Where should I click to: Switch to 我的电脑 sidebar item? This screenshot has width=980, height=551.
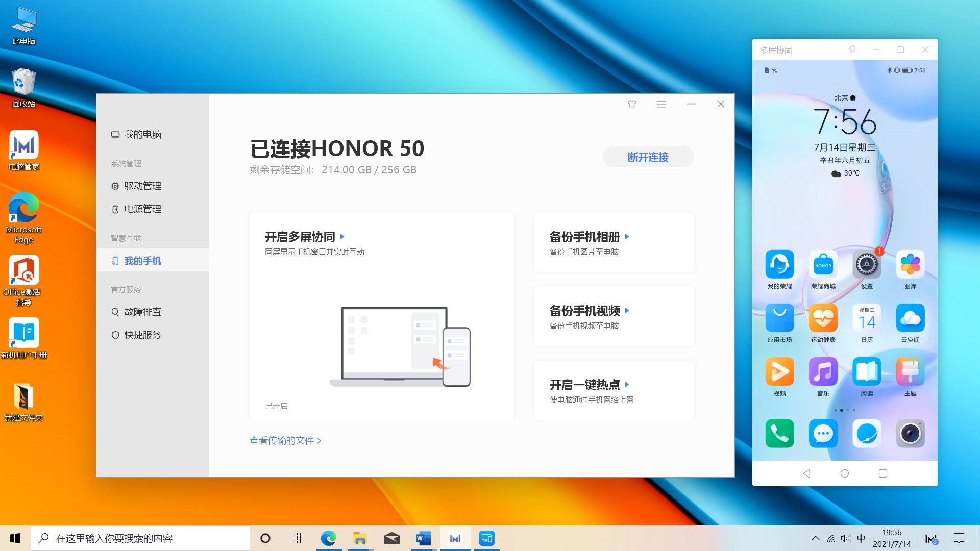(142, 135)
